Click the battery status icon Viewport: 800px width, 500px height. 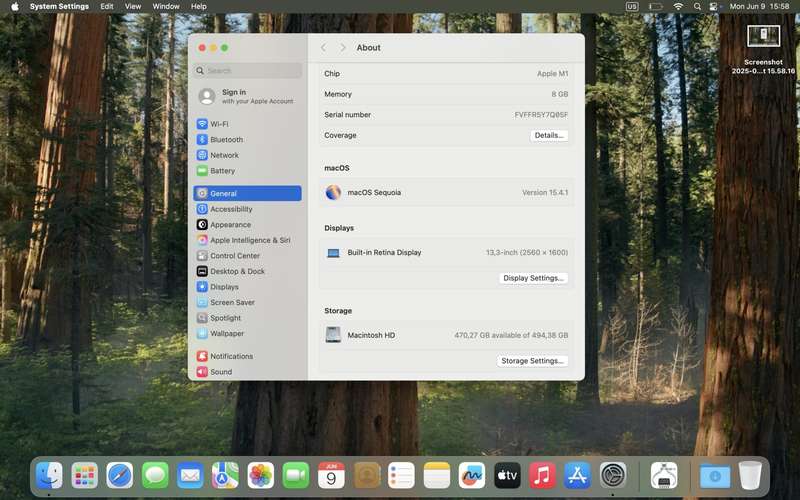[656, 7]
